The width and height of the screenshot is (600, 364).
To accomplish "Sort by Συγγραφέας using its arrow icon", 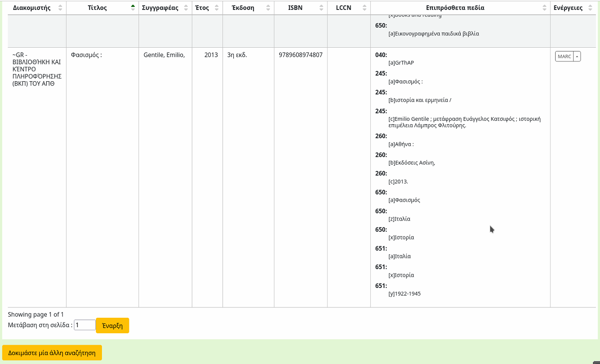I will [186, 8].
